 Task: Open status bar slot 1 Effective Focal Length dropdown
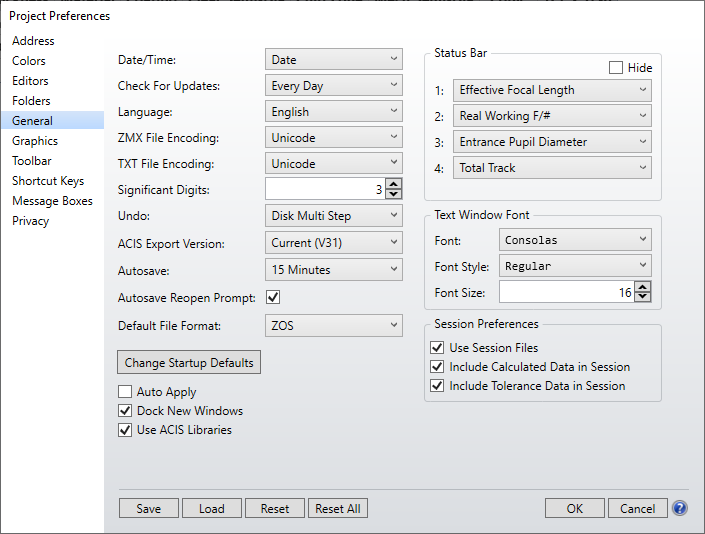[552, 90]
